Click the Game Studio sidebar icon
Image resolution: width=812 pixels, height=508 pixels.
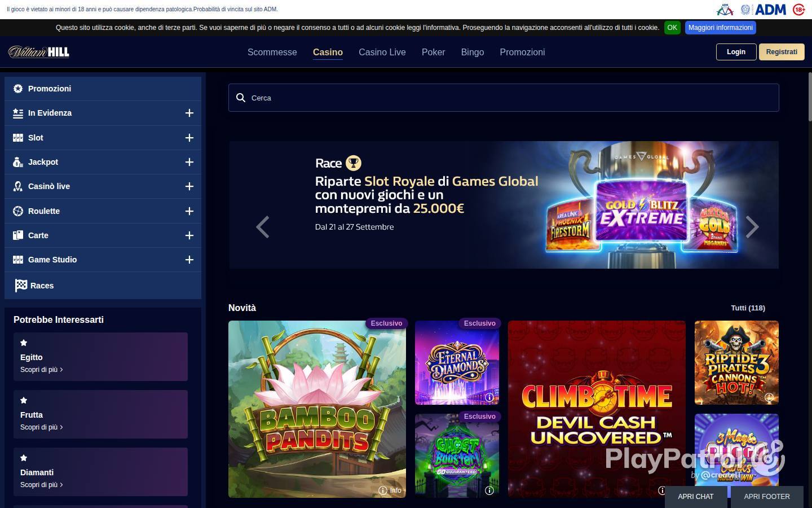pyautogui.click(x=18, y=260)
